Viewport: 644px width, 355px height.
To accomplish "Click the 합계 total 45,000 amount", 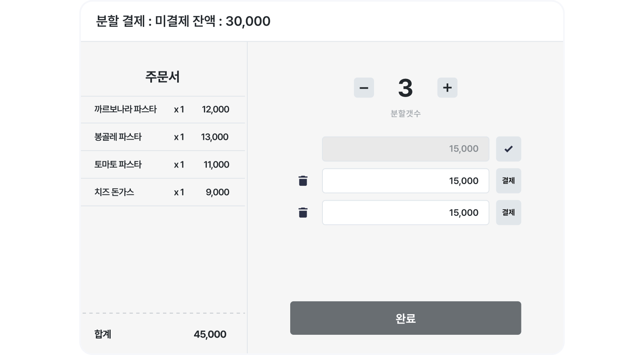I will (210, 334).
